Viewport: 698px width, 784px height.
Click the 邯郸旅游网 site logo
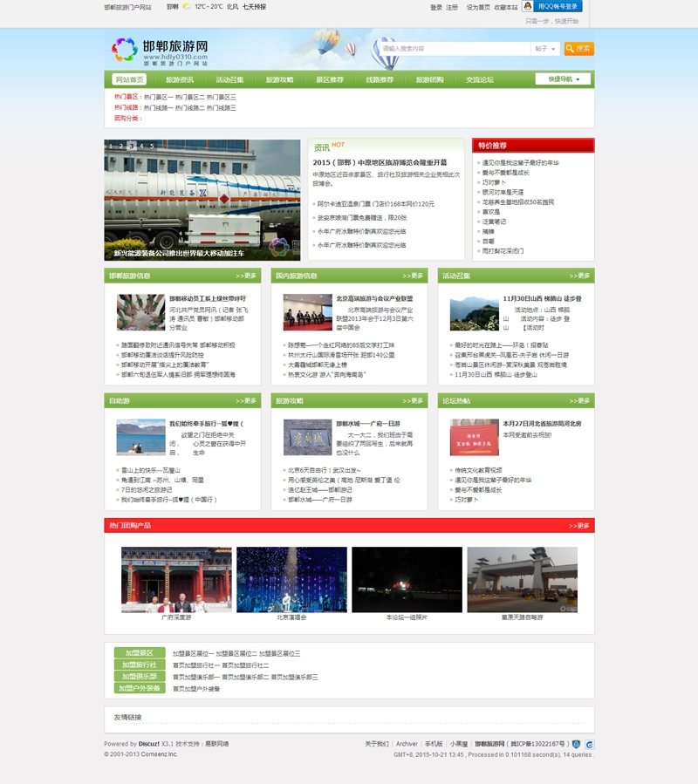pyautogui.click(x=161, y=51)
